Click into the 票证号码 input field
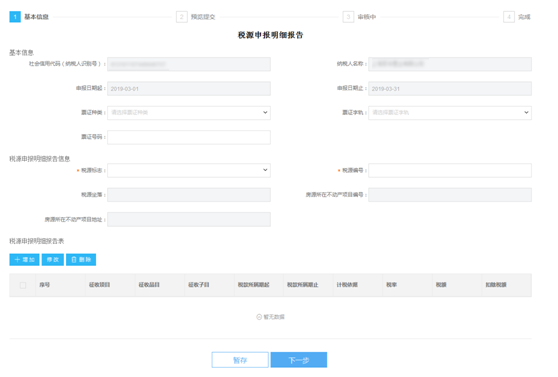Screen dimensions: 558x377 [189, 137]
